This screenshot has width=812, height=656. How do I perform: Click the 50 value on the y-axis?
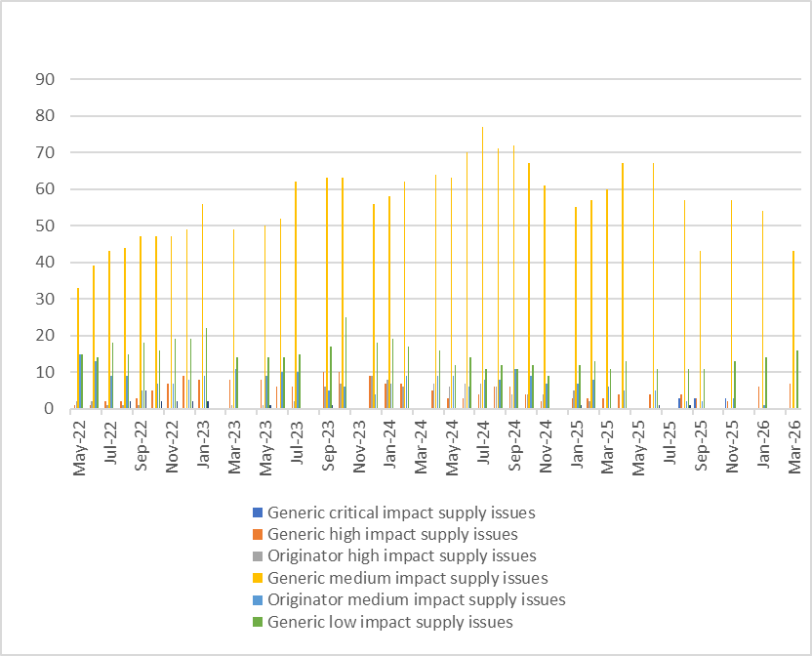point(46,225)
